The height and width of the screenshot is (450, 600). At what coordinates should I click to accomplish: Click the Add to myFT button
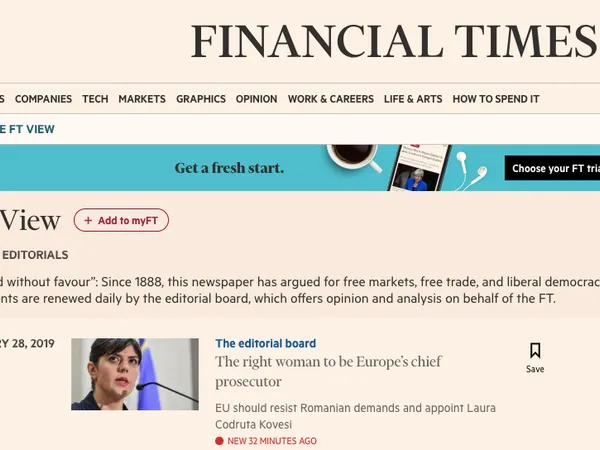pos(121,221)
